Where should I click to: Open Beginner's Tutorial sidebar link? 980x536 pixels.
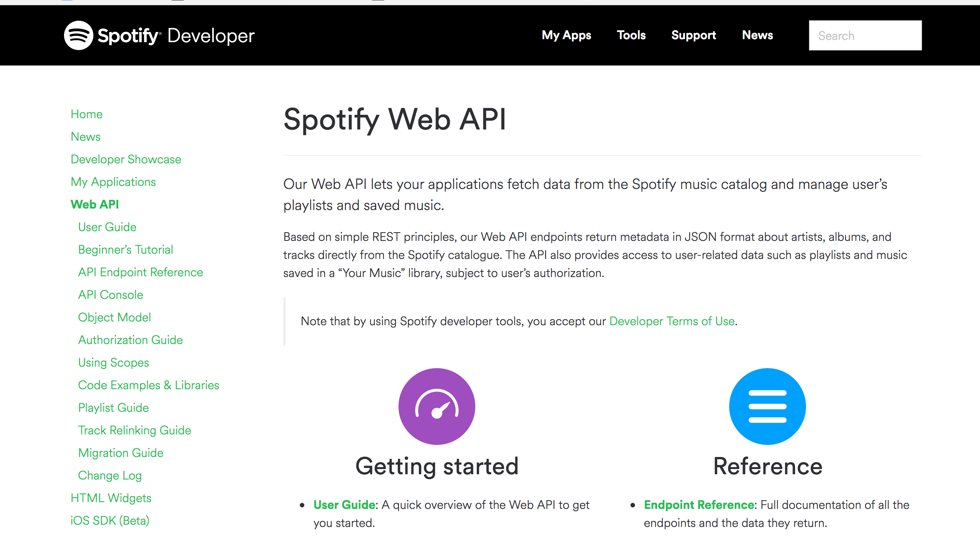click(125, 250)
